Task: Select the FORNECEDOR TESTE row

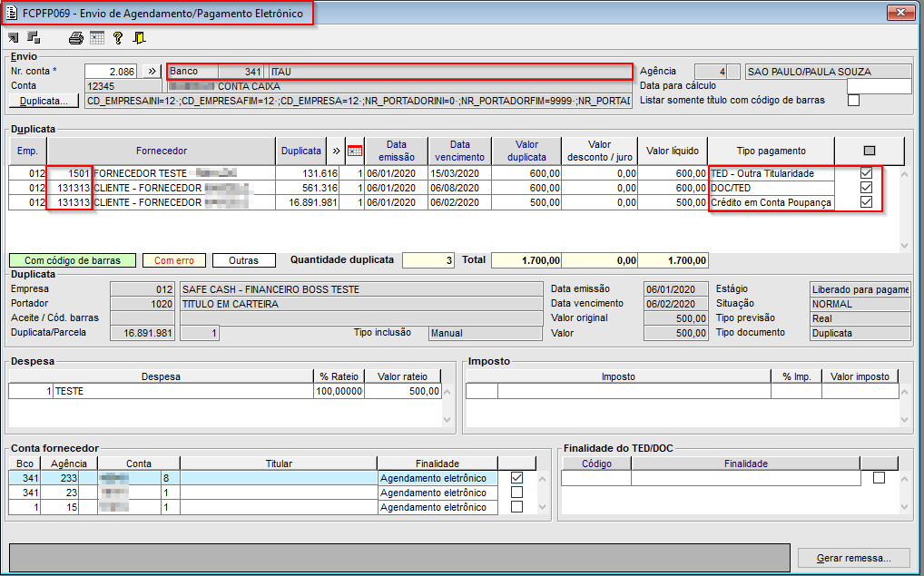Action: tap(184, 173)
